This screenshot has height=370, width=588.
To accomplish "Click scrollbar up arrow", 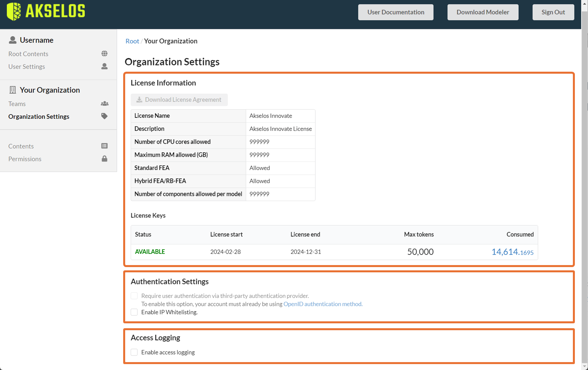I will pyautogui.click(x=584, y=4).
